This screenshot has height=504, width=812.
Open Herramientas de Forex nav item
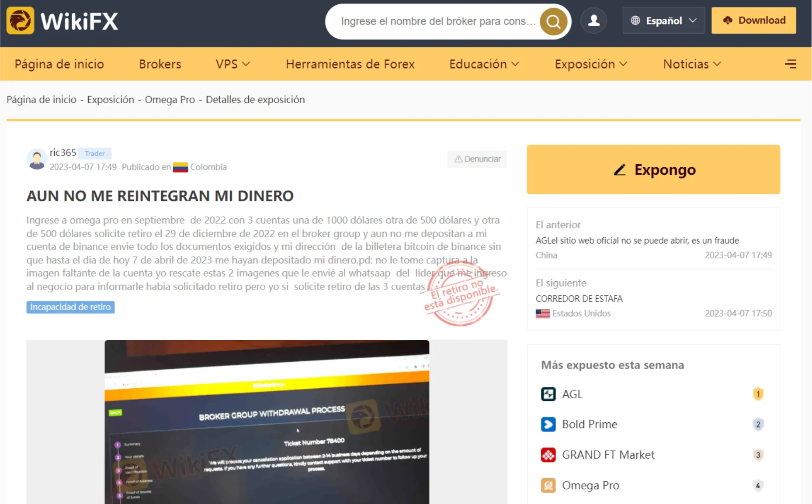point(350,64)
